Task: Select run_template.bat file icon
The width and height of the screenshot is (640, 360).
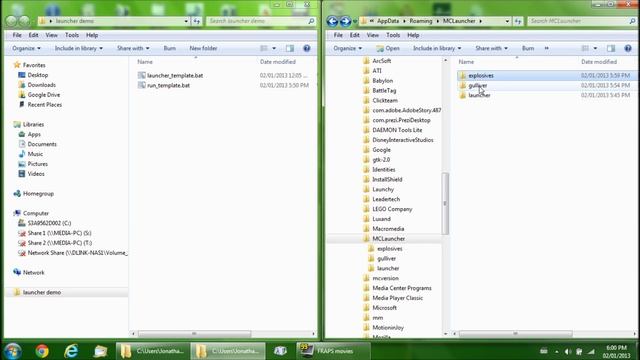Action: point(142,85)
